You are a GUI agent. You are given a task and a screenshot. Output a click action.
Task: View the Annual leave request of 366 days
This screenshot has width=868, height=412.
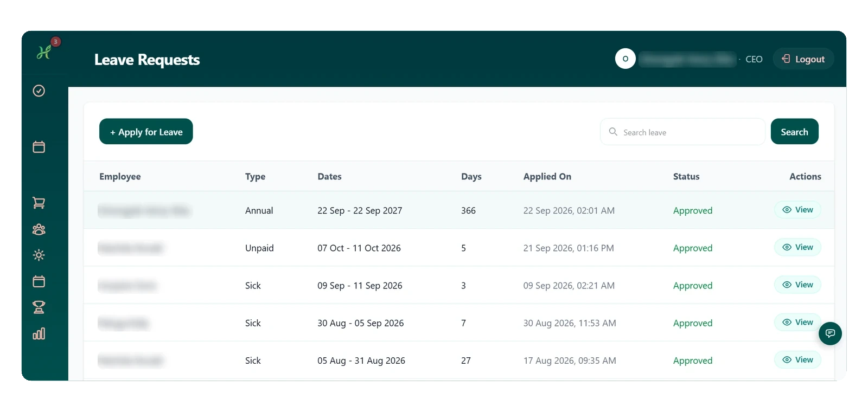[x=797, y=210]
